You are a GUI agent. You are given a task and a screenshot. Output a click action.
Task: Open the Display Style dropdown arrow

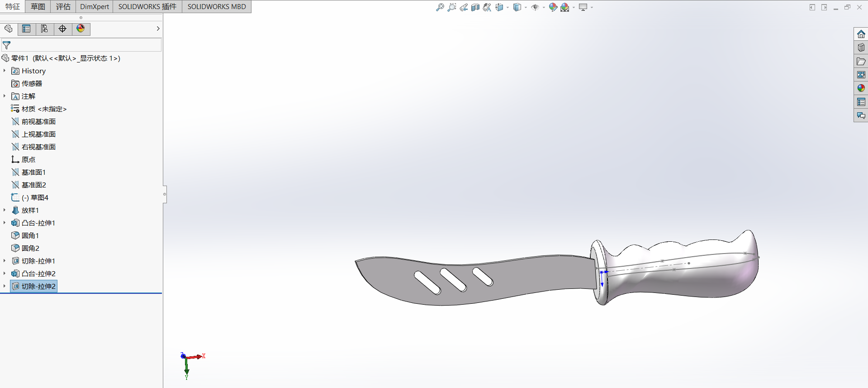(526, 7)
